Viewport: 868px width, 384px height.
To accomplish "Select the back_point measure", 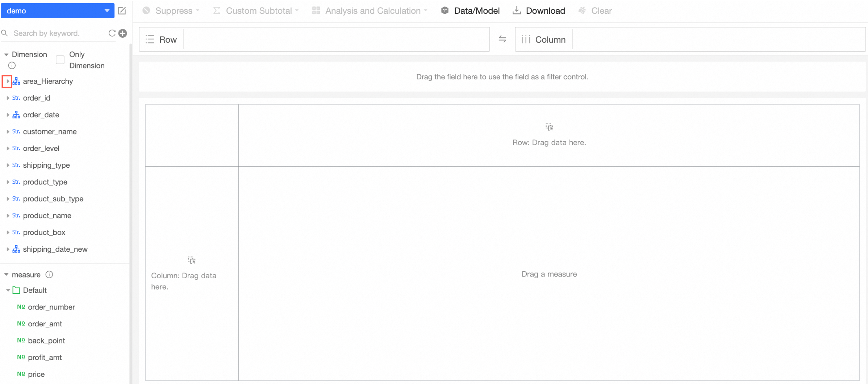I will click(46, 341).
